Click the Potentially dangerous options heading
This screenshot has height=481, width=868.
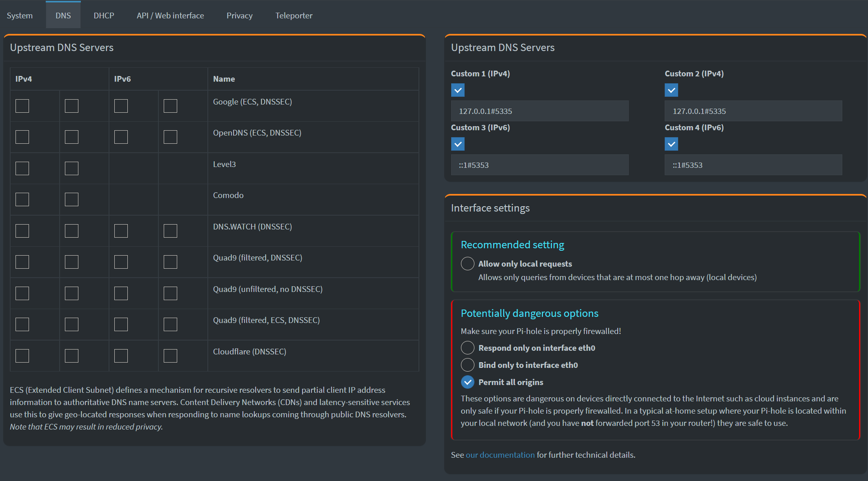pyautogui.click(x=530, y=313)
